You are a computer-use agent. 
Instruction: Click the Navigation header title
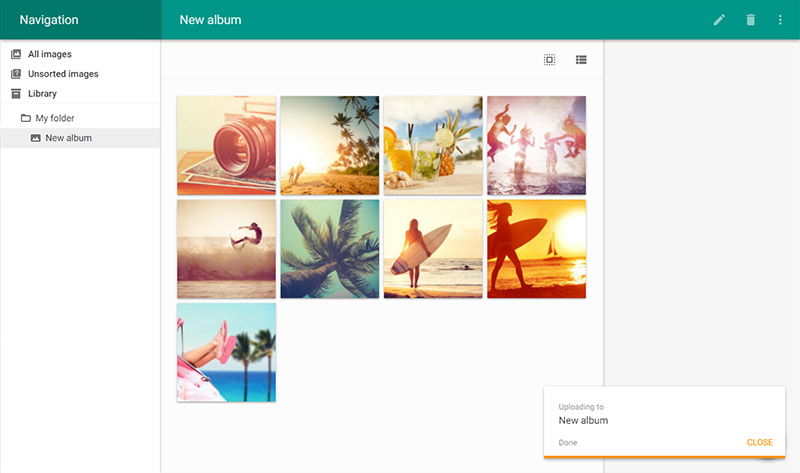pos(49,20)
